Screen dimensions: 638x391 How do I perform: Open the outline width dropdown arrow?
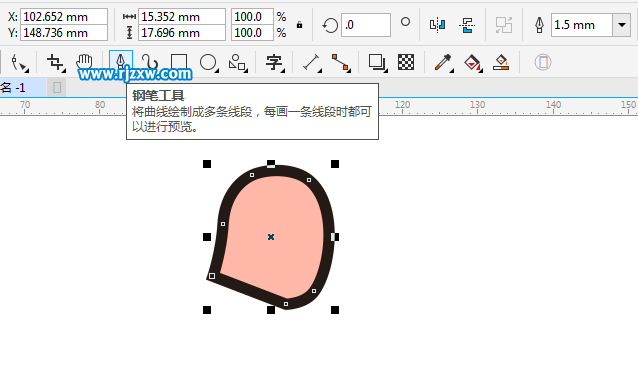click(x=622, y=25)
